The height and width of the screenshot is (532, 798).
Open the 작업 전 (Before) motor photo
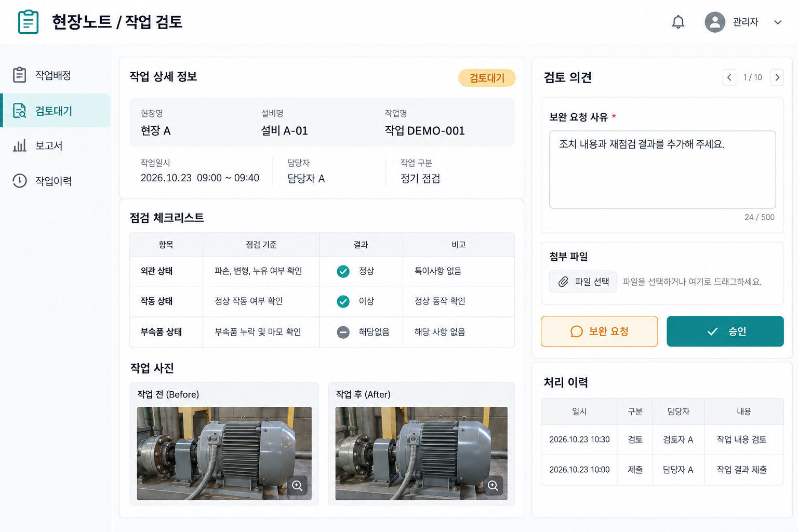(x=224, y=454)
